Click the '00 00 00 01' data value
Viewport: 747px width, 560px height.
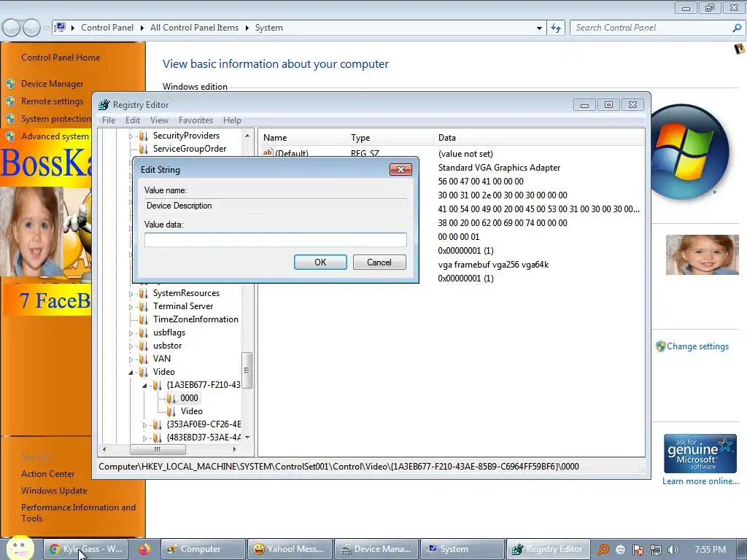point(458,237)
